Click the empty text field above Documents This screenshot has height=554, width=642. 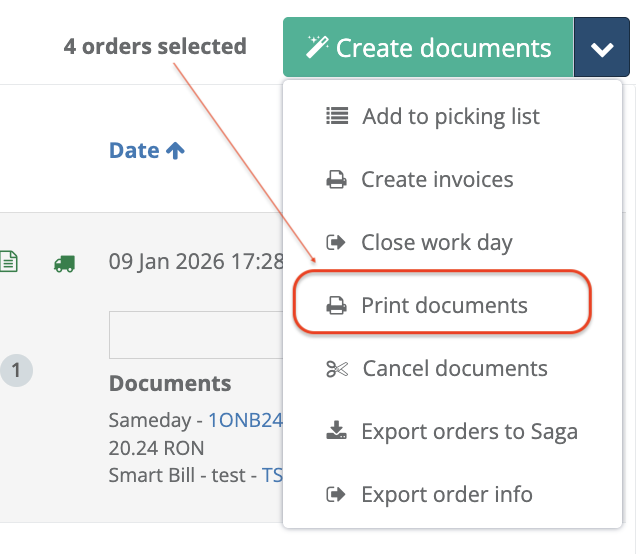coord(195,335)
